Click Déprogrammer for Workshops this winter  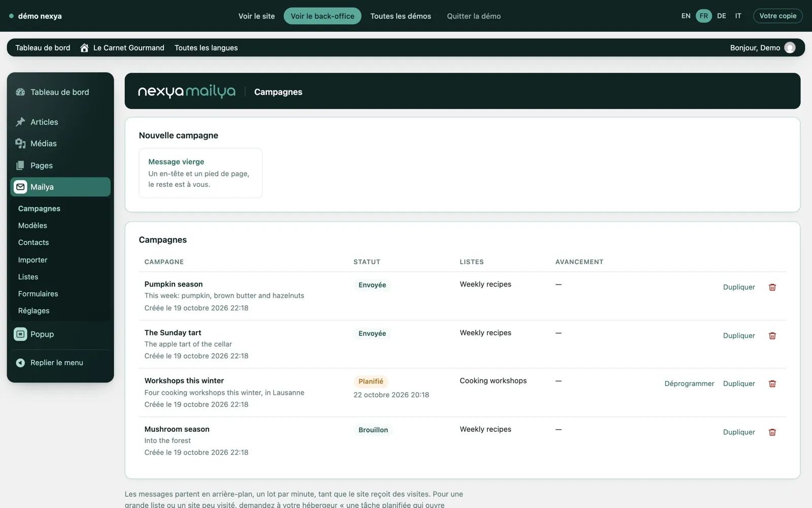pyautogui.click(x=689, y=384)
